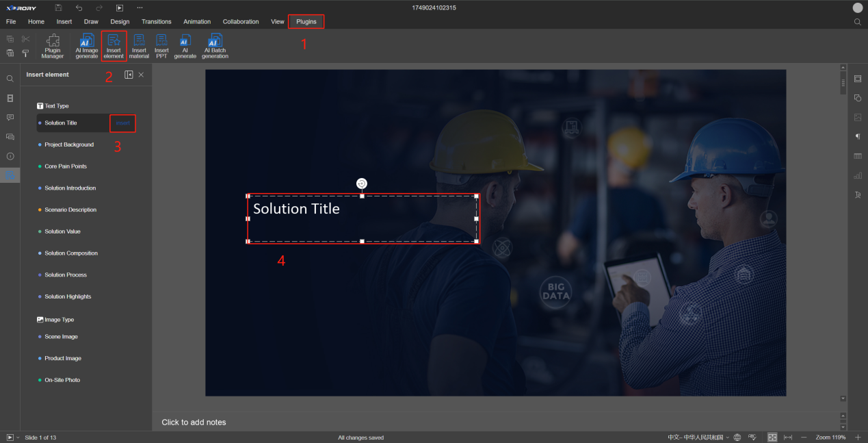Click the Insert material plugin icon
The height and width of the screenshot is (443, 868).
(139, 46)
